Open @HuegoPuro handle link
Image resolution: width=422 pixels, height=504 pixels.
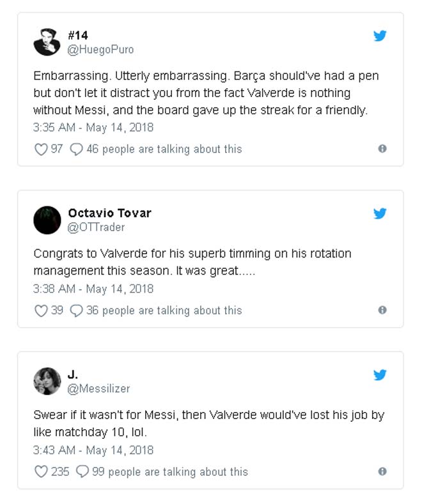101,49
